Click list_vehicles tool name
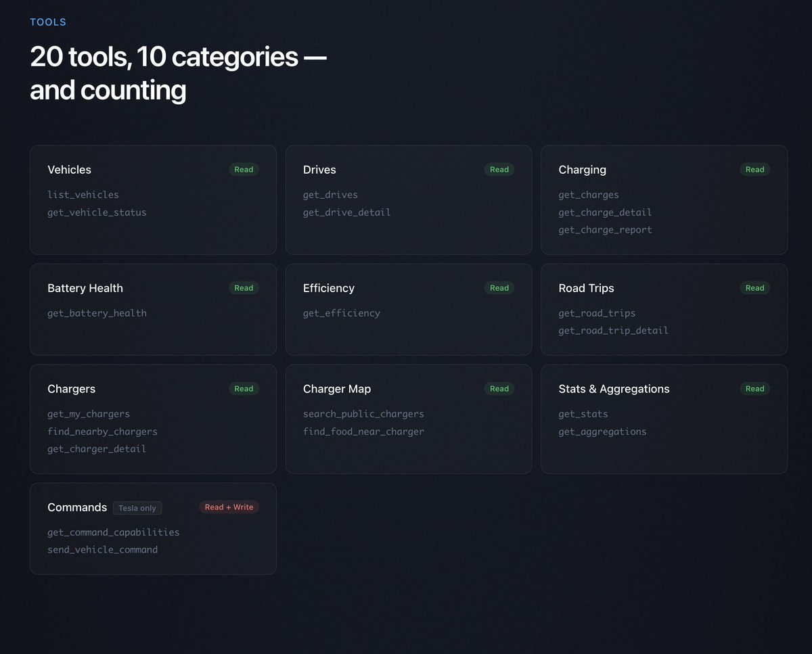Screen dimensions: 812x654 pos(83,195)
